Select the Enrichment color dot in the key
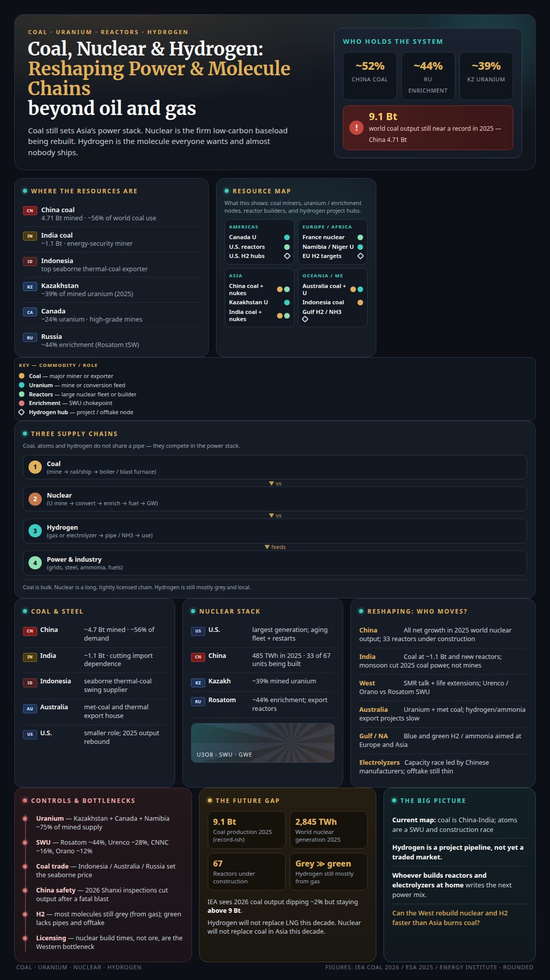The height and width of the screenshot is (980, 550). click(x=21, y=403)
